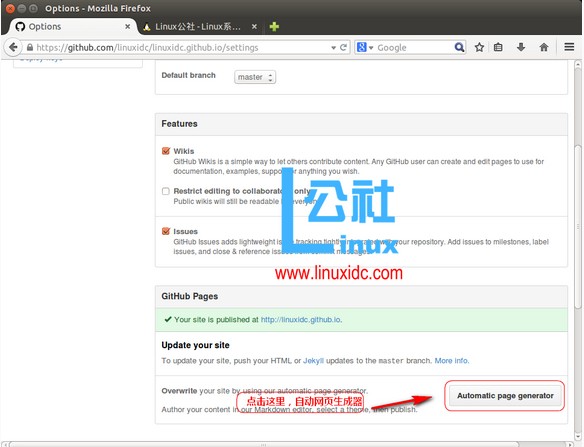
Task: Click the GitHub Pages section heading
Action: click(190, 296)
